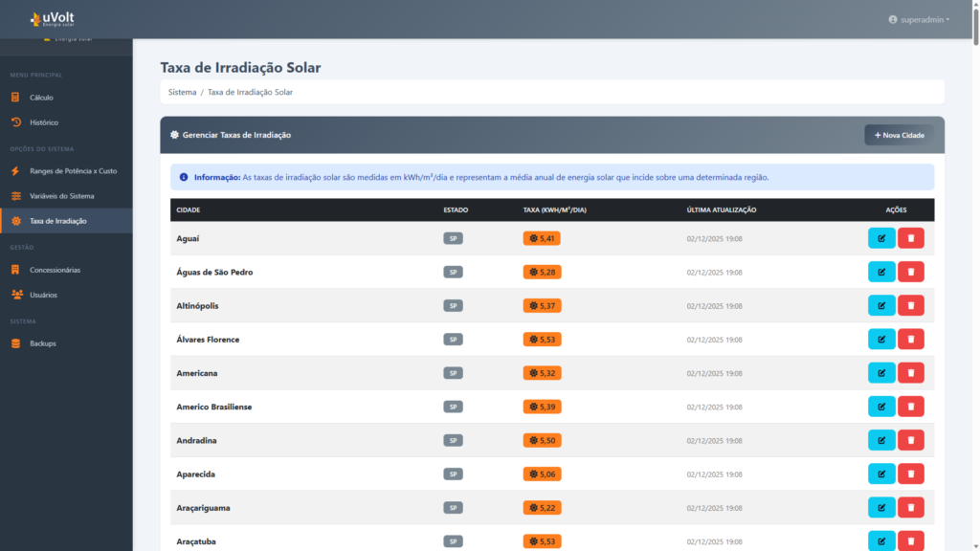Open the Usuários section
This screenshot has height=551, width=980.
point(43,295)
